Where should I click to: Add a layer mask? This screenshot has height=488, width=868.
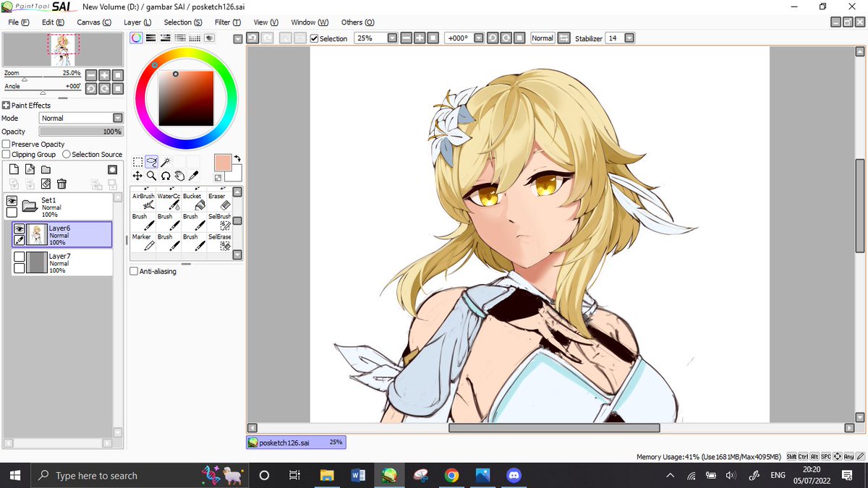coord(112,170)
